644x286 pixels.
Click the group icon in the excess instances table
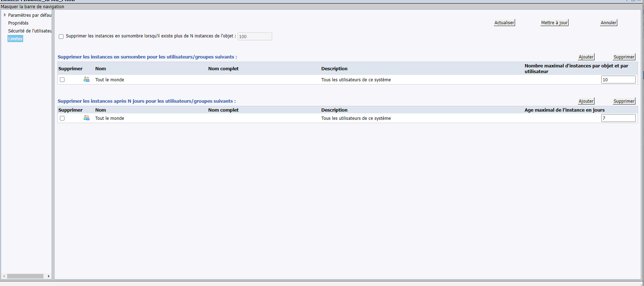coord(87,79)
